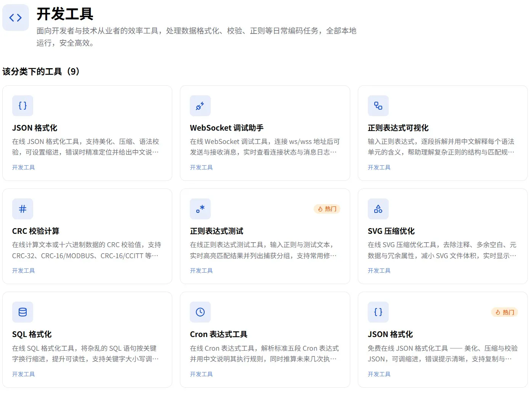This screenshot has width=532, height=393.
Task: Click 开发工具 tag in WebSocket 调试助手 card
Action: 201,167
